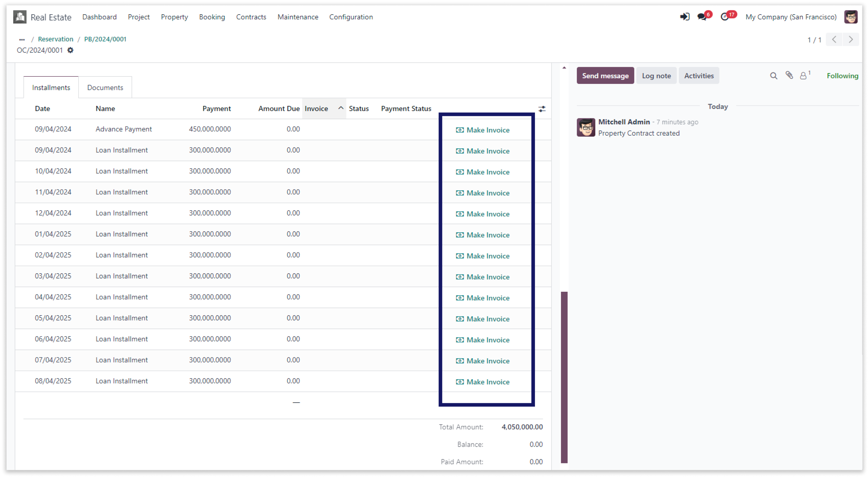Attach a file using the paperclip icon

click(789, 75)
